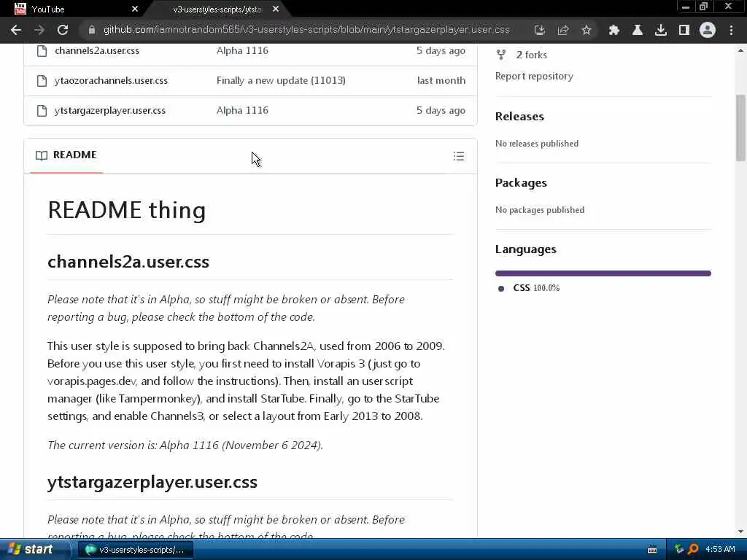Open channels2a.user.css file
The width and height of the screenshot is (747, 560).
pyautogui.click(x=97, y=50)
